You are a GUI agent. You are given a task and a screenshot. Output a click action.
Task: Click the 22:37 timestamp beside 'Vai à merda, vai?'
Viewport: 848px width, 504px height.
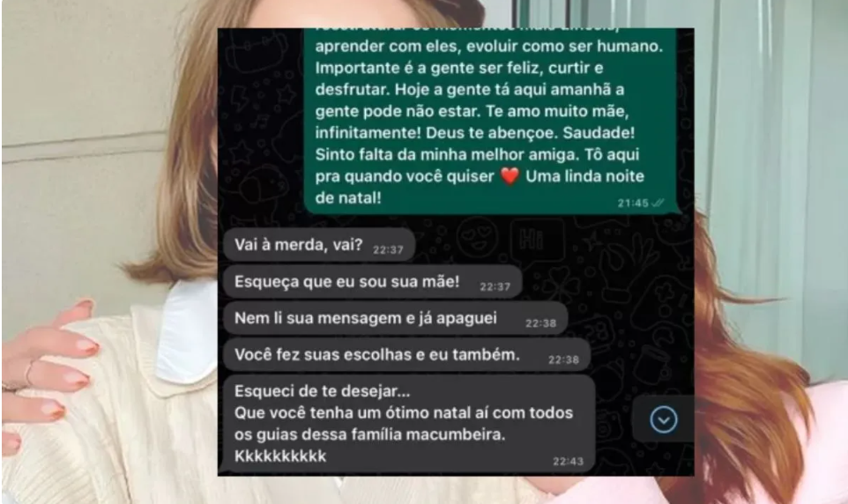pyautogui.click(x=388, y=250)
